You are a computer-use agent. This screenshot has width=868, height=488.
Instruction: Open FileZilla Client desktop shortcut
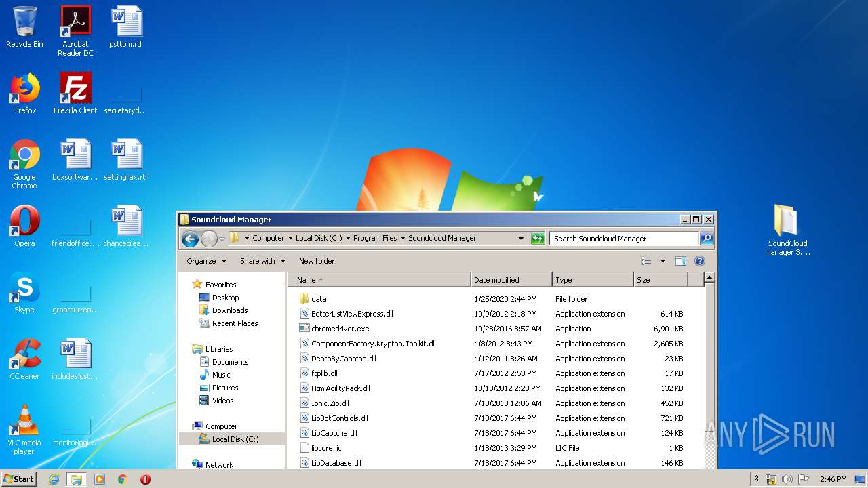(x=75, y=94)
